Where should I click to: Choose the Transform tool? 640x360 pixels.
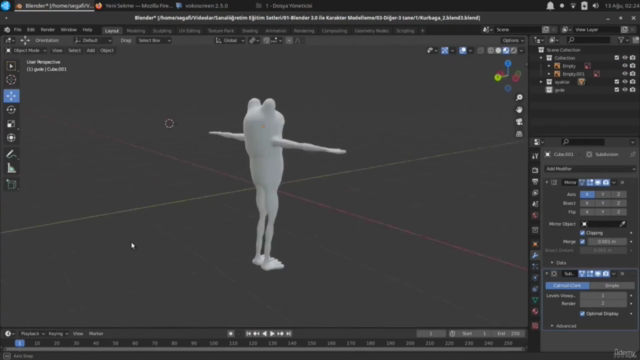coord(11,138)
